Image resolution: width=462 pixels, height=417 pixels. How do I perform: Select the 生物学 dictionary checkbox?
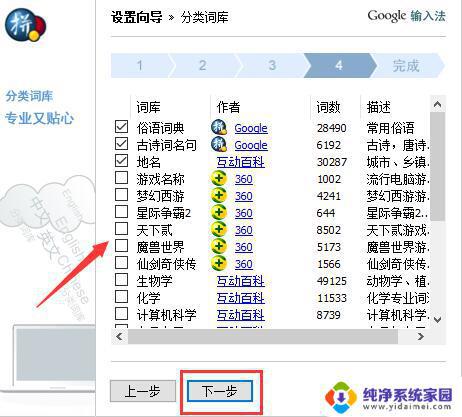tap(121, 280)
